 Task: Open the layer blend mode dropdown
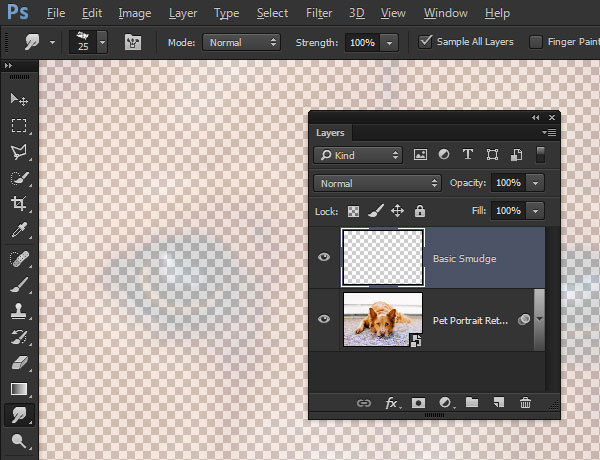(x=377, y=183)
